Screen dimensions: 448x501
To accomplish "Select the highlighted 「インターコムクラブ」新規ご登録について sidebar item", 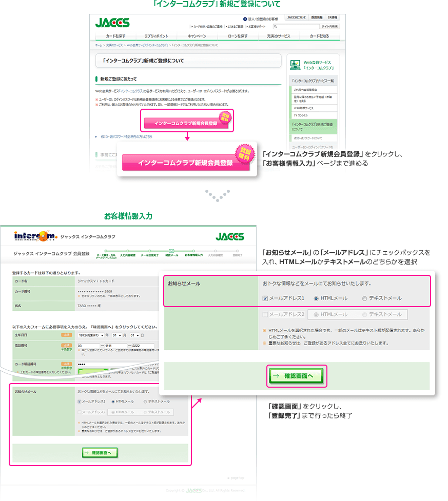I will (x=313, y=127).
